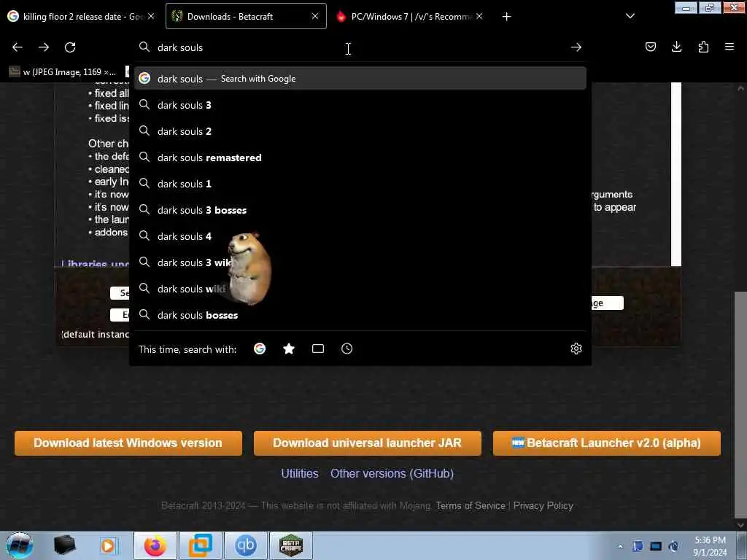Search this time with Google icon
The image size is (747, 560).
pyautogui.click(x=260, y=349)
